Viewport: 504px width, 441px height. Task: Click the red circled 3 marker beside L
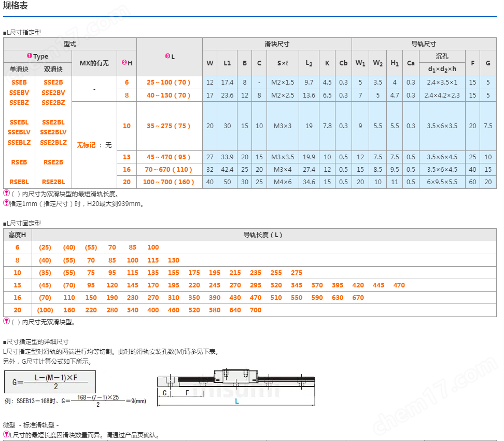(x=167, y=56)
